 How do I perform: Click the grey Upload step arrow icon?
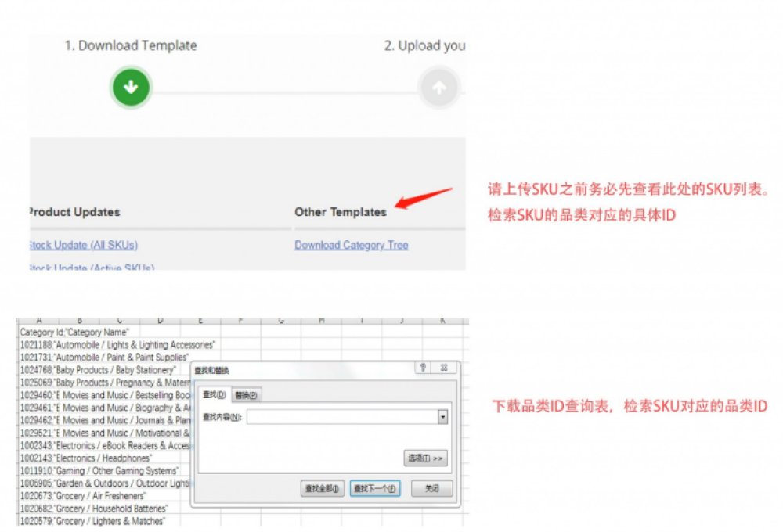439,88
